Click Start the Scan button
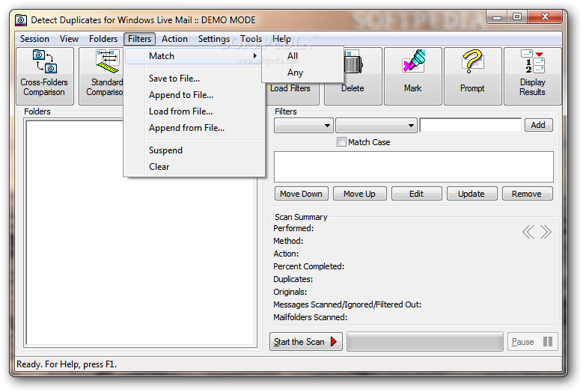The width and height of the screenshot is (583, 392). 305,341
